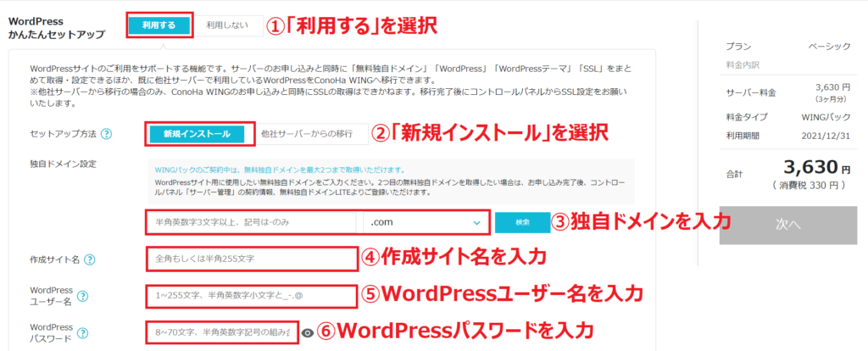Viewport: 868px width, 351px height.
Task: Select the 利用しない option
Action: (227, 25)
